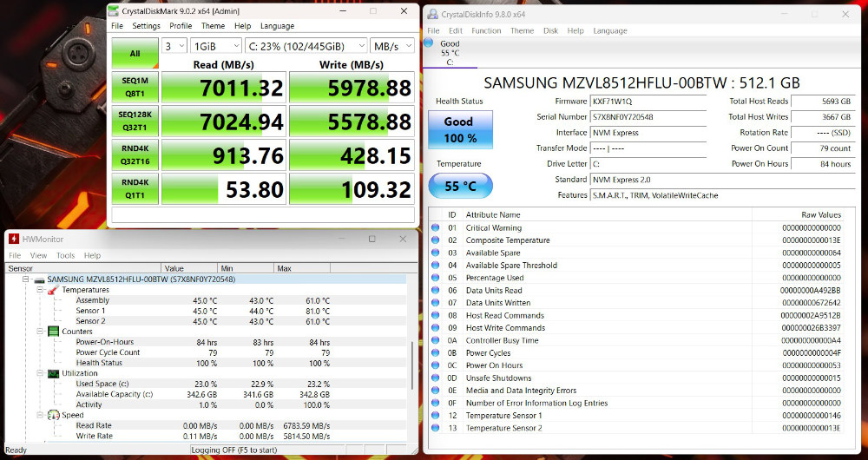Open CrystalDiskInfo Edit menu

pyautogui.click(x=456, y=30)
